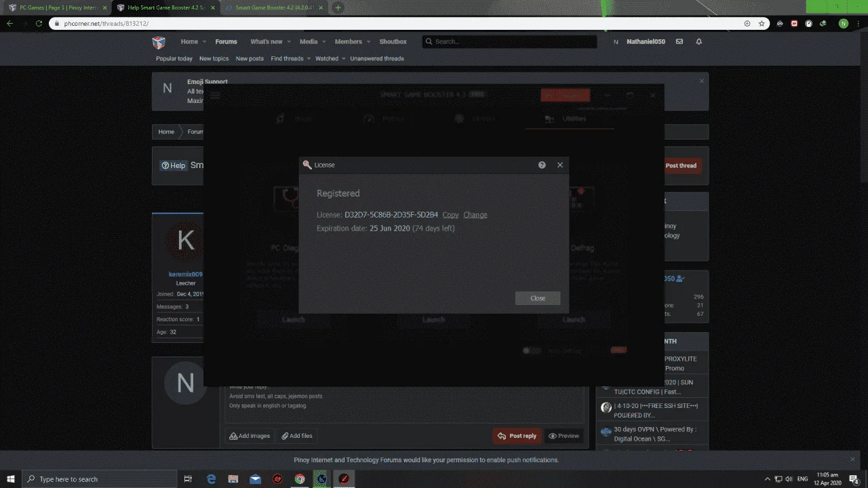Click the browser address bar URL
Viewport: 868px width, 488px height.
coord(106,23)
